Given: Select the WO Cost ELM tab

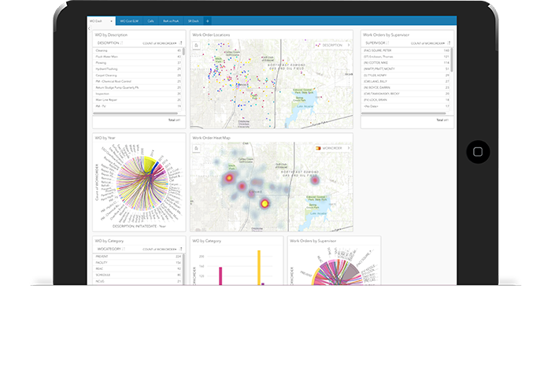Looking at the screenshot, I should click(128, 20).
